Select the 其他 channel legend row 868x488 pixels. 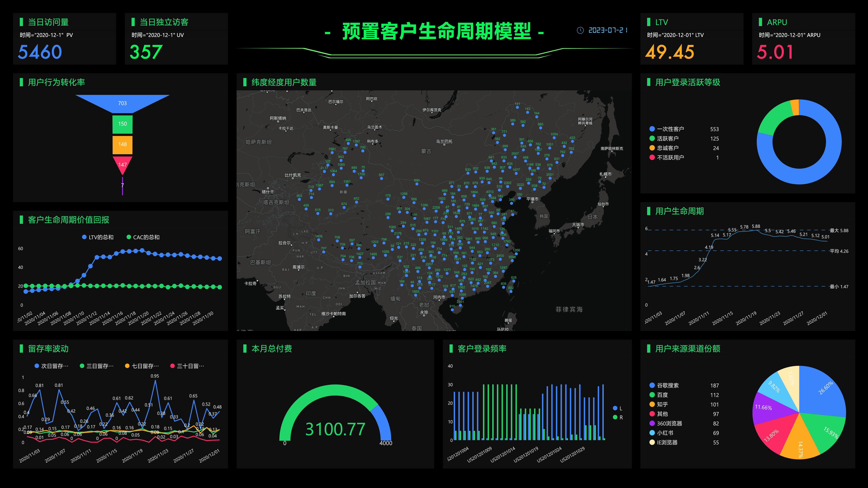tap(684, 414)
